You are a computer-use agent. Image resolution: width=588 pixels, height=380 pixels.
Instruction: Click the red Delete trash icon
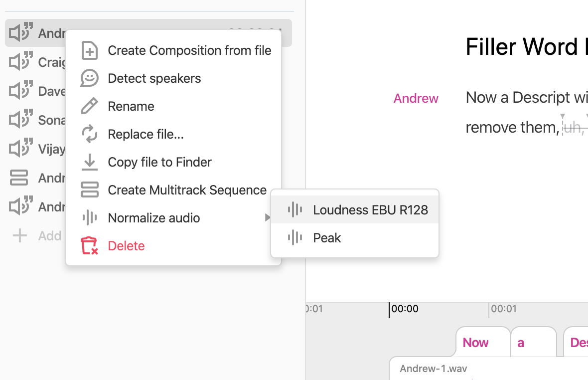point(89,246)
